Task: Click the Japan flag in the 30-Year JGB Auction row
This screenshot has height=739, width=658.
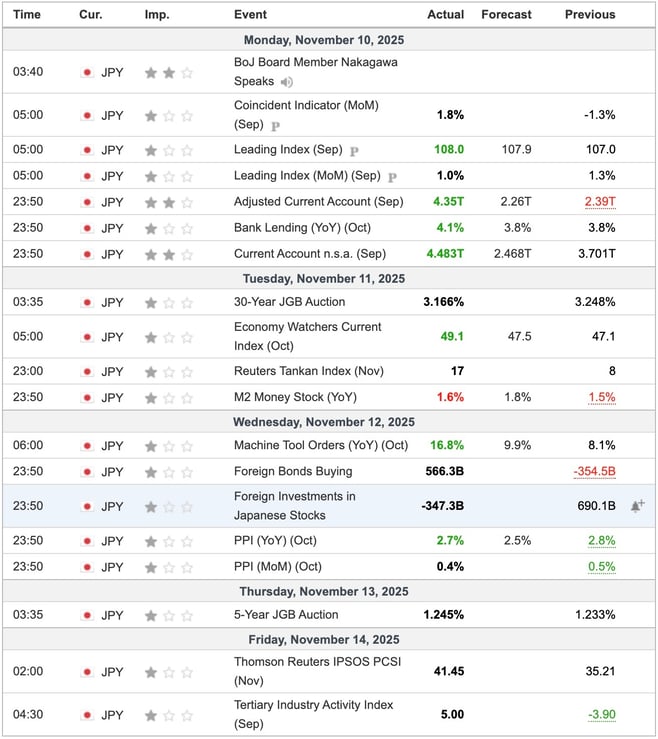Action: tap(87, 302)
